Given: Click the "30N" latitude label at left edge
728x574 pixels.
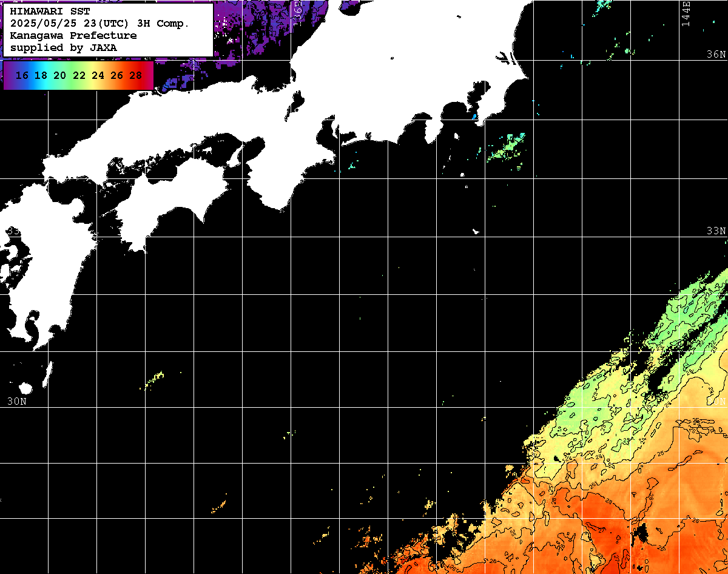Looking at the screenshot, I should [x=16, y=401].
